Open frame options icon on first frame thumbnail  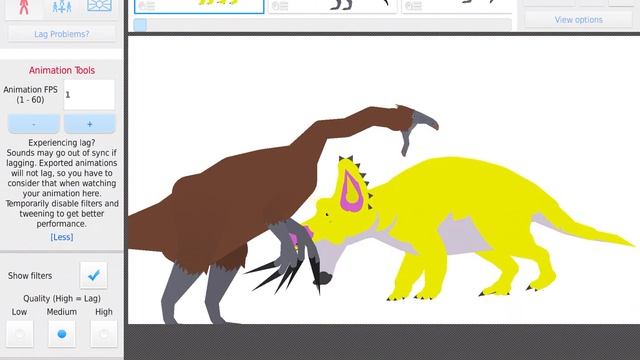[x=147, y=6]
